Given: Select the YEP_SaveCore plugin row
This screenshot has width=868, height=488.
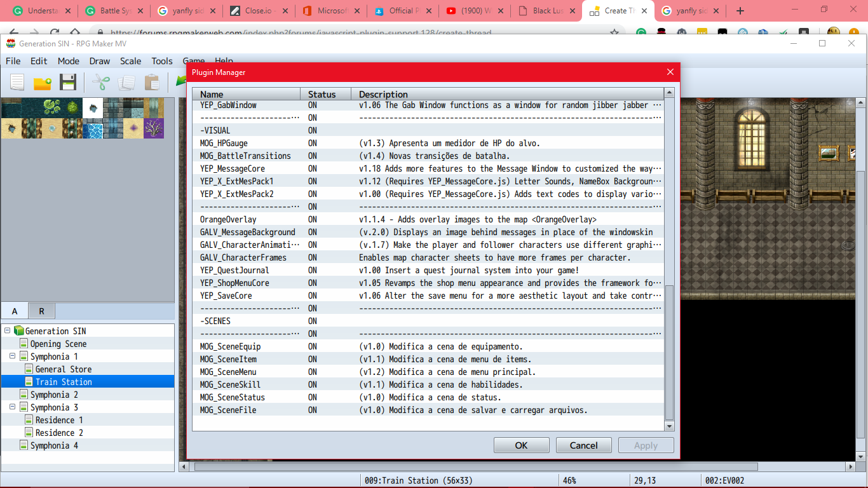Looking at the screenshot, I should (429, 295).
